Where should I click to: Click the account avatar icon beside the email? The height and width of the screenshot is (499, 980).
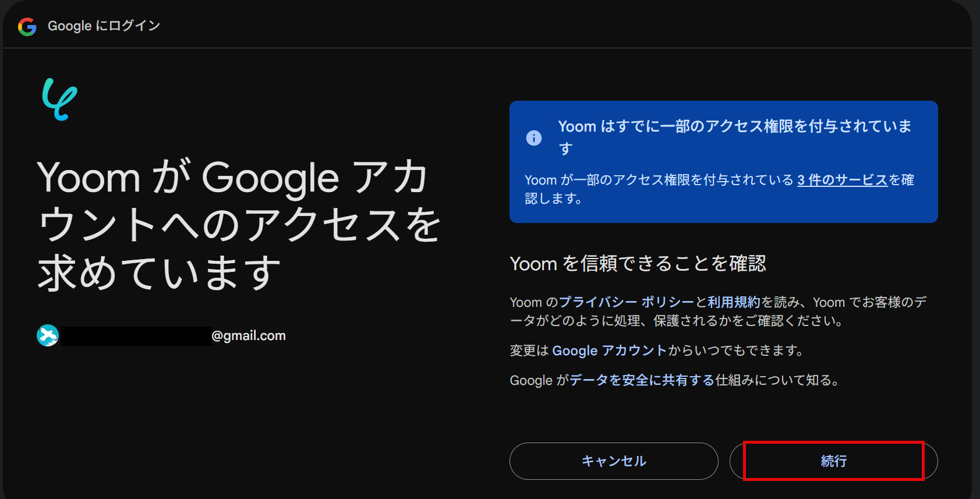click(x=48, y=335)
